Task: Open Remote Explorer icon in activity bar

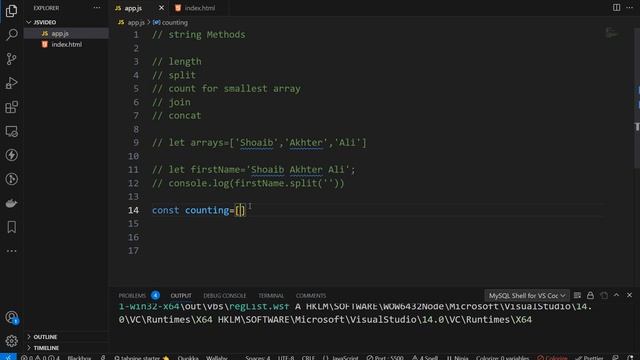Action: [x=11, y=131]
